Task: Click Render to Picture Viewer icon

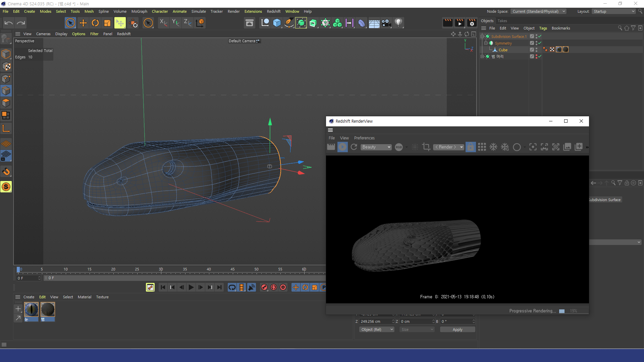Action: pos(460,23)
